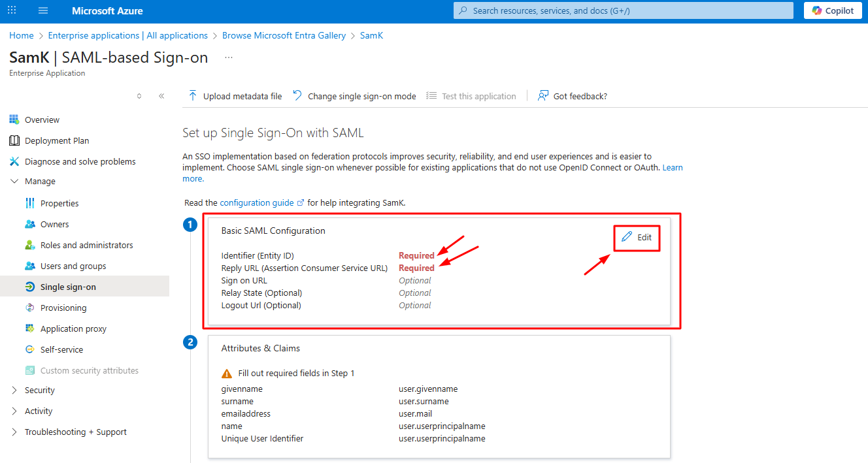Screen dimensions: 868x463
Task: Click the Overview grid icon
Action: click(x=14, y=120)
